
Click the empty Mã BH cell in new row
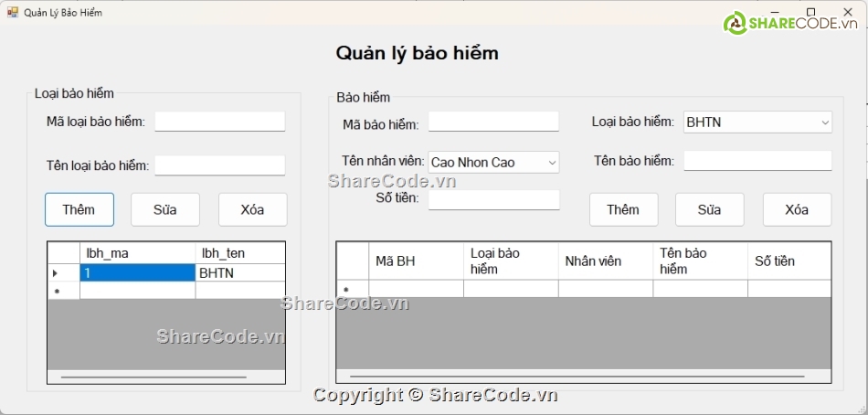point(417,289)
